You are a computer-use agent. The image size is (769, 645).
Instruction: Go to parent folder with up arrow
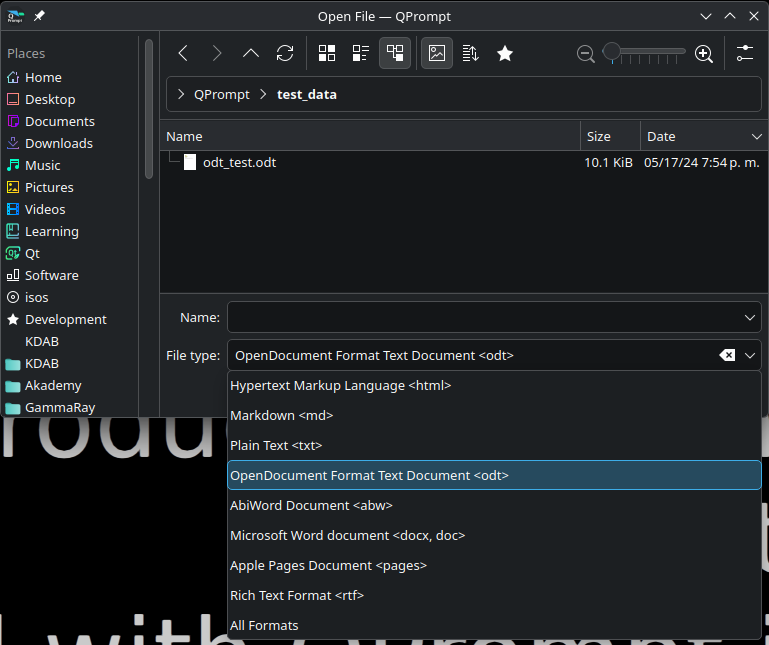pyautogui.click(x=251, y=54)
